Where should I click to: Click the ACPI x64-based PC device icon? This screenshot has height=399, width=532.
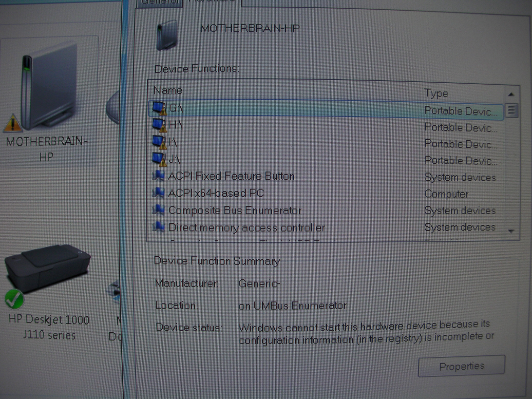159,193
